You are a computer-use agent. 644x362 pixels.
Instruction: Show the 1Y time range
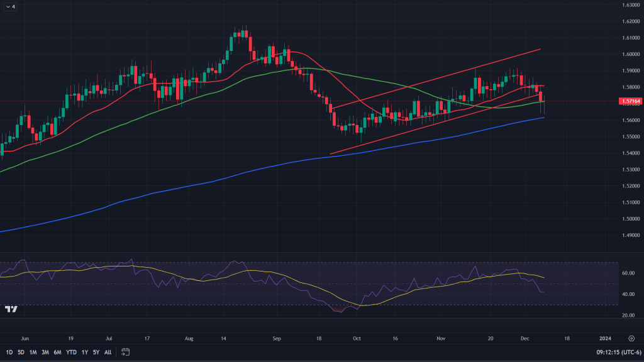(84, 352)
